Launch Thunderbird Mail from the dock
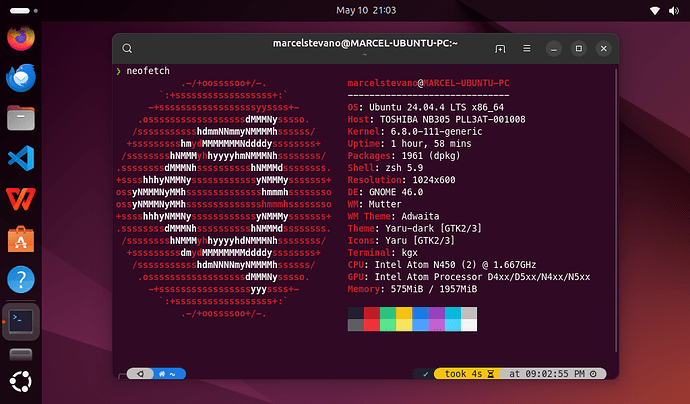The width and height of the screenshot is (690, 404). tap(21, 78)
